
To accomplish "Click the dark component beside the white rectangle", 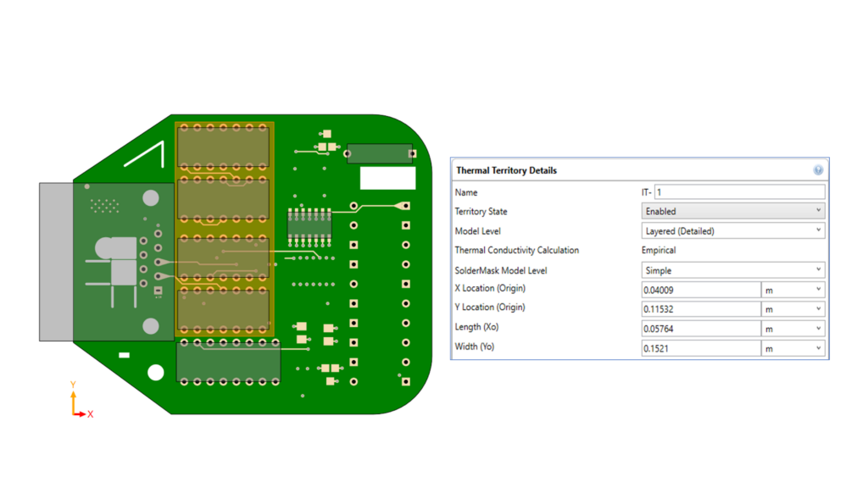I will tap(379, 153).
